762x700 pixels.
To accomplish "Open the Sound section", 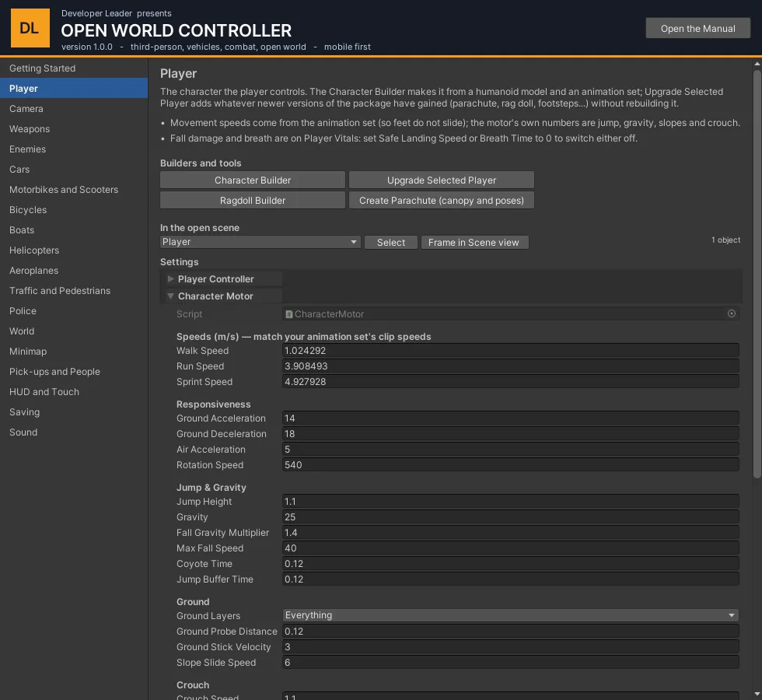I will pyautogui.click(x=74, y=432).
